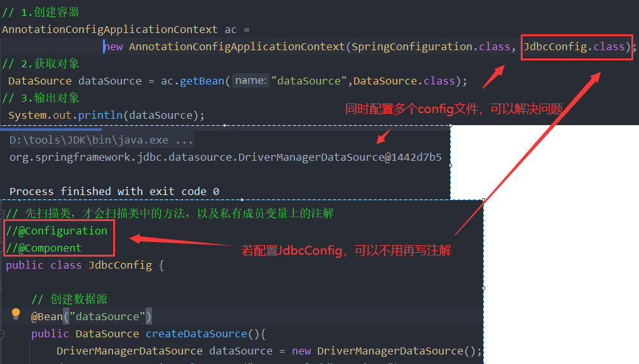
Task: Click the '// 2.获取对象' comment line
Action: coord(41,64)
